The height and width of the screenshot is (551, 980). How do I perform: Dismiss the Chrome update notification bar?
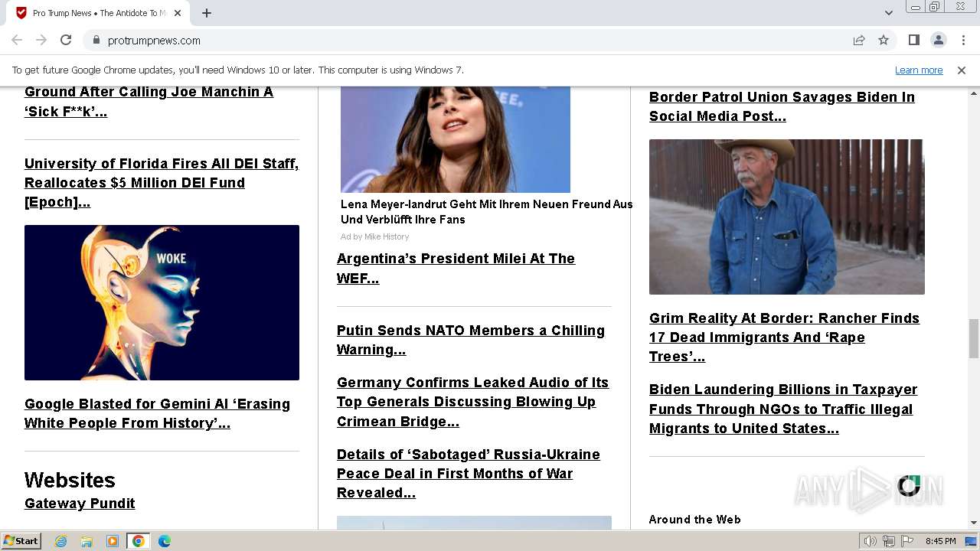(962, 70)
